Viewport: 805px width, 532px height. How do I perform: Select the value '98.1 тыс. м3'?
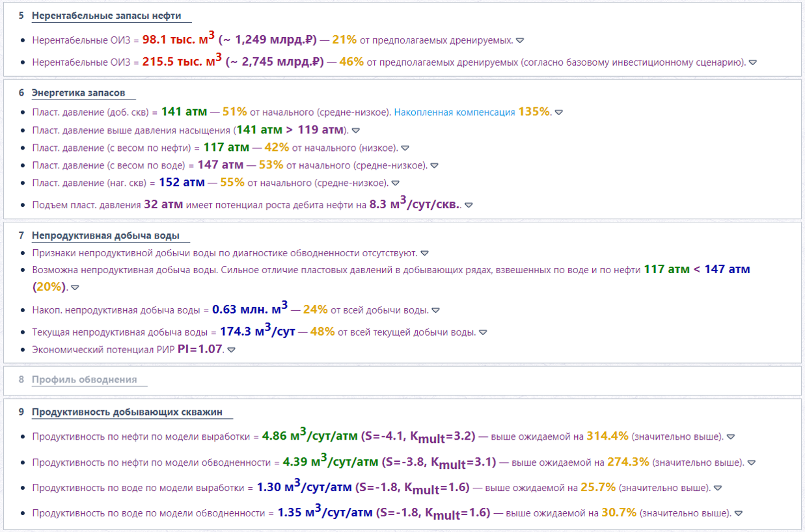click(x=179, y=39)
